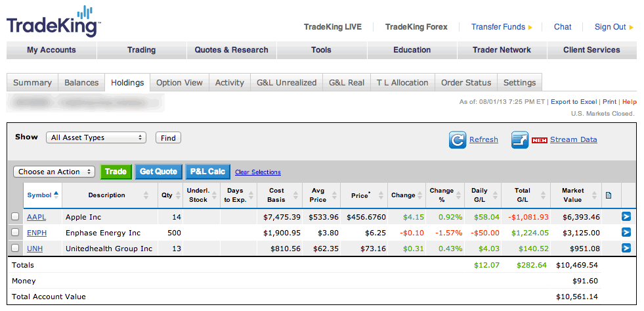Click the NEW badge beside Stream Data
The image size is (644, 311).
point(539,140)
